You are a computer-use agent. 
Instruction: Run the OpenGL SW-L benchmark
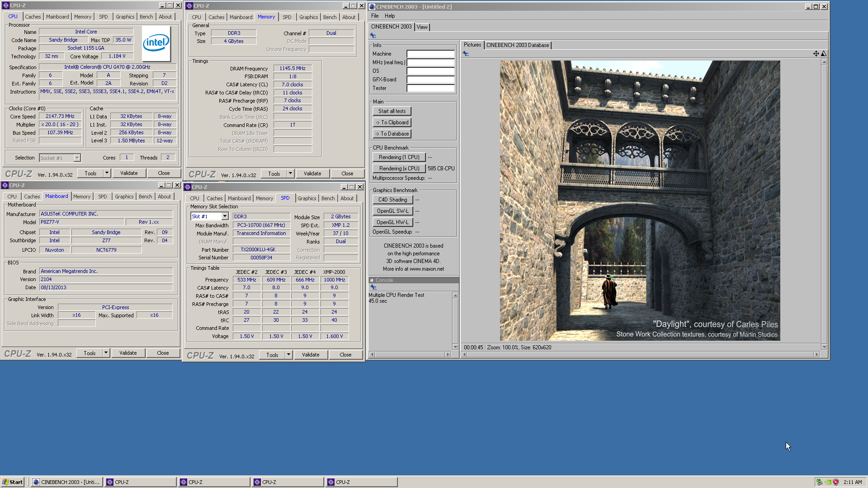(x=392, y=211)
